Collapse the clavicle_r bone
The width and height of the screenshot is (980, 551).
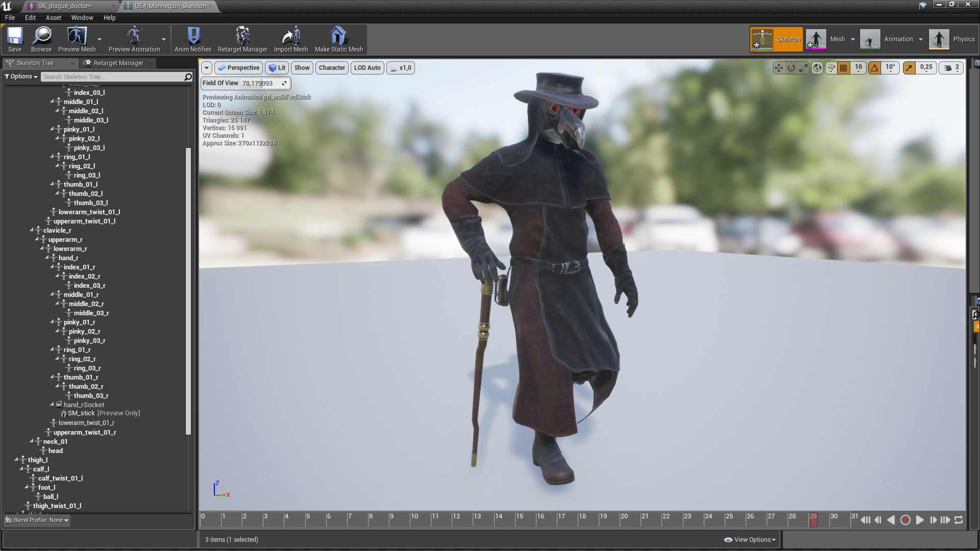tap(32, 231)
